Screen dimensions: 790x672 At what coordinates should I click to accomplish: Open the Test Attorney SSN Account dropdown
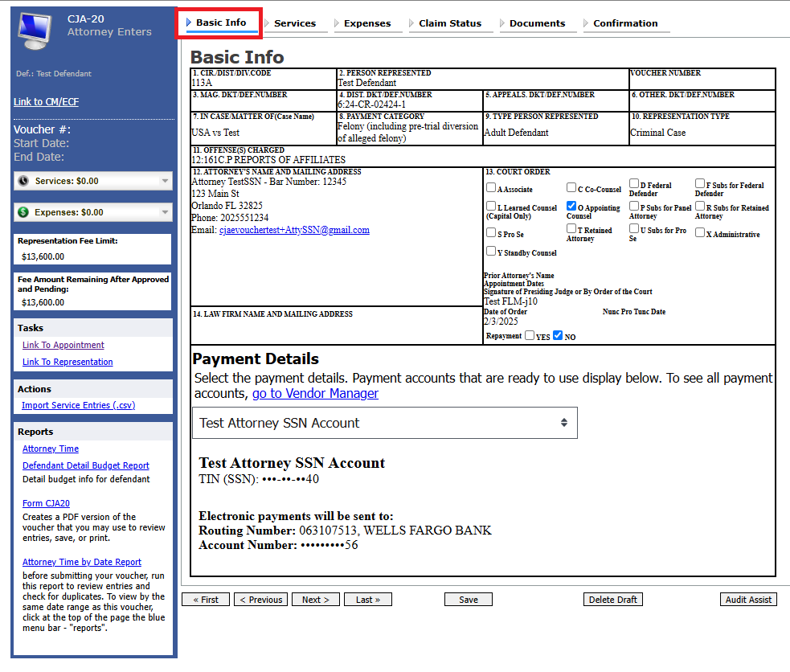pyautogui.click(x=384, y=423)
